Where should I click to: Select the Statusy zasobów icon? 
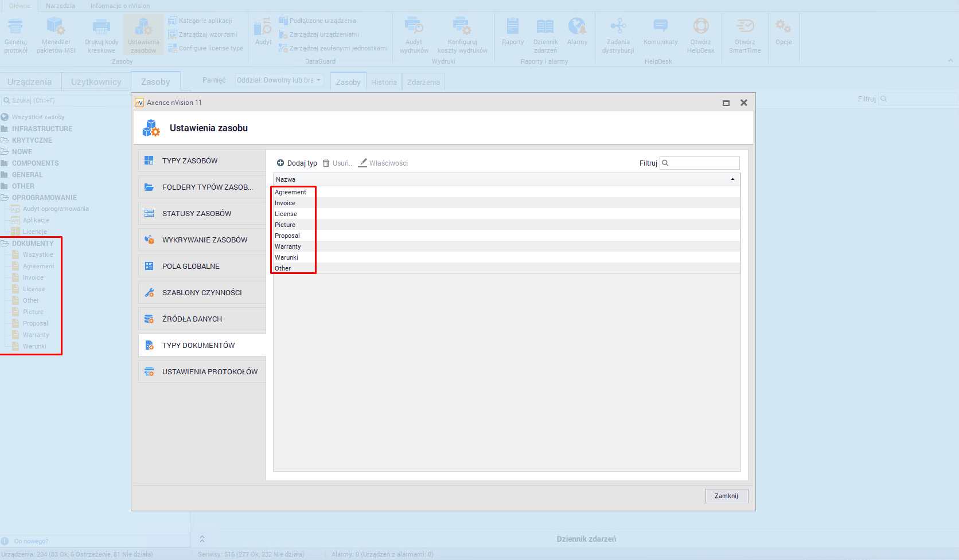point(149,213)
